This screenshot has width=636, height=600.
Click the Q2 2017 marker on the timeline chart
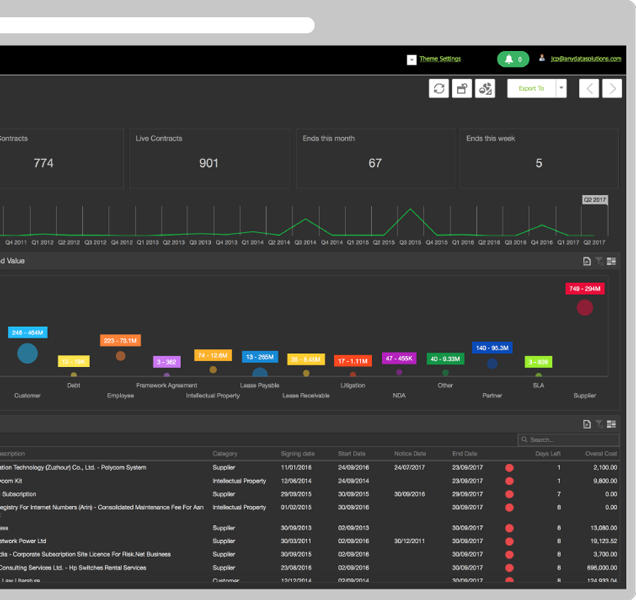tap(595, 200)
